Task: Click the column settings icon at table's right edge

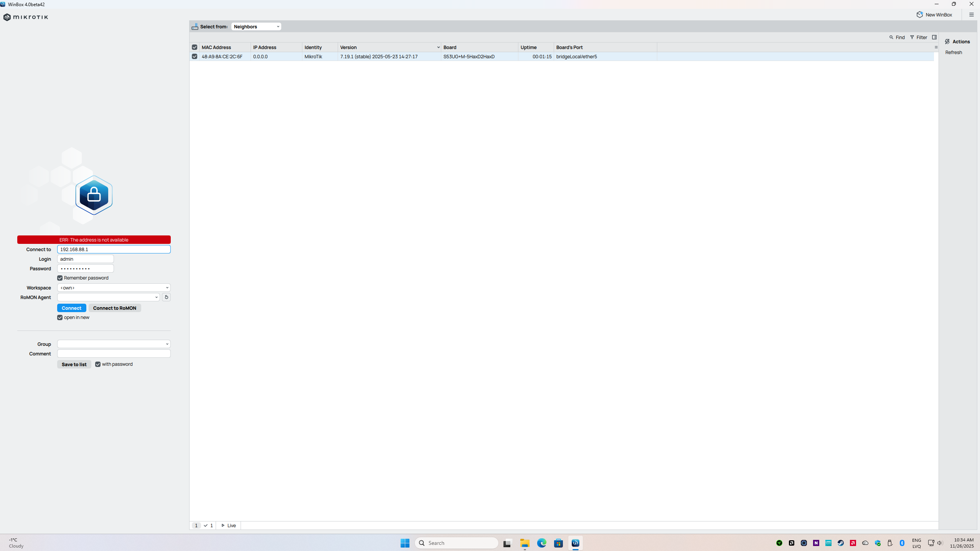Action: pyautogui.click(x=936, y=47)
